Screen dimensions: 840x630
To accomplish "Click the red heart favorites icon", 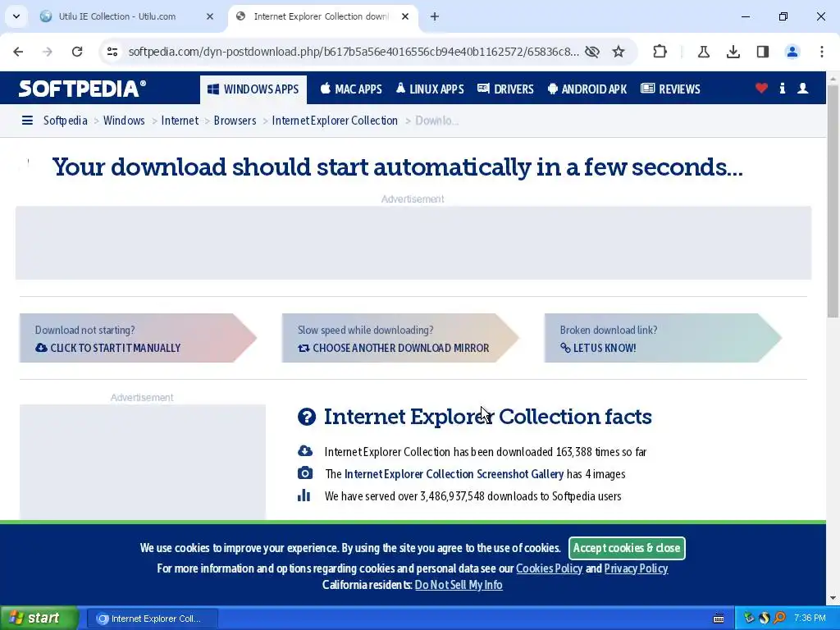I will (x=761, y=89).
